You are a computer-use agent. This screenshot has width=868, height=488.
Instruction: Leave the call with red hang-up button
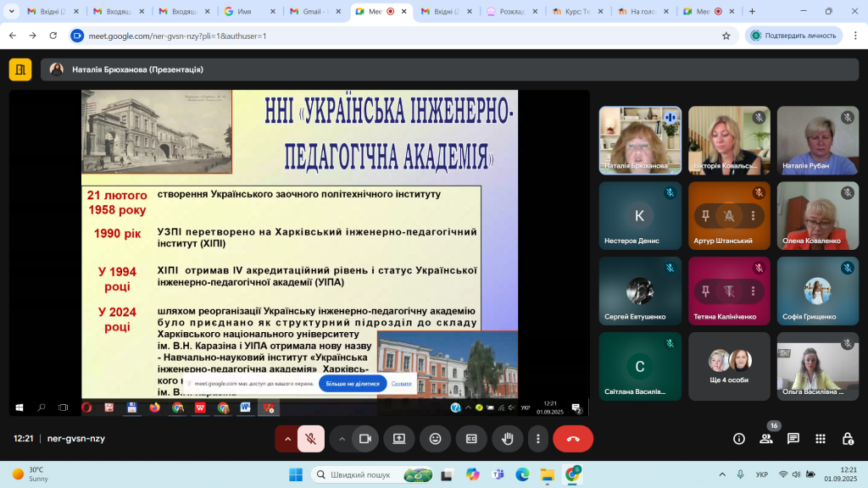[x=573, y=439]
